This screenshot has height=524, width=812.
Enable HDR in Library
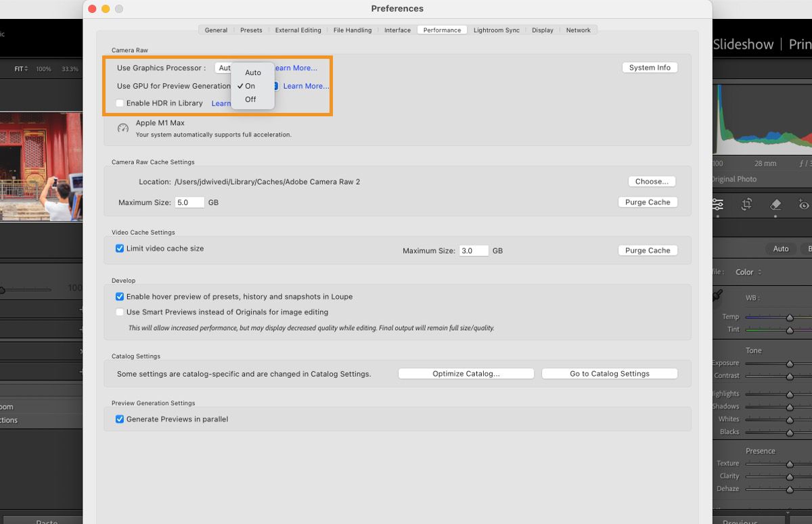(x=120, y=103)
